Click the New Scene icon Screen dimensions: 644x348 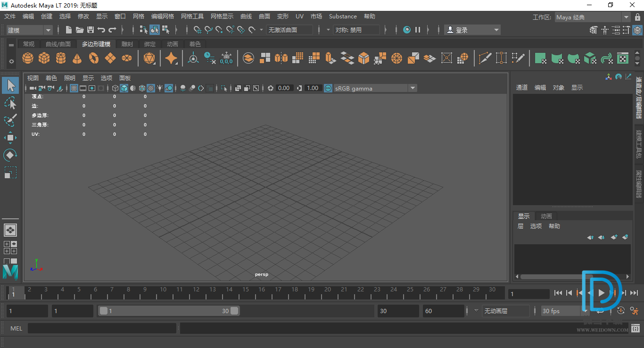[69, 30]
